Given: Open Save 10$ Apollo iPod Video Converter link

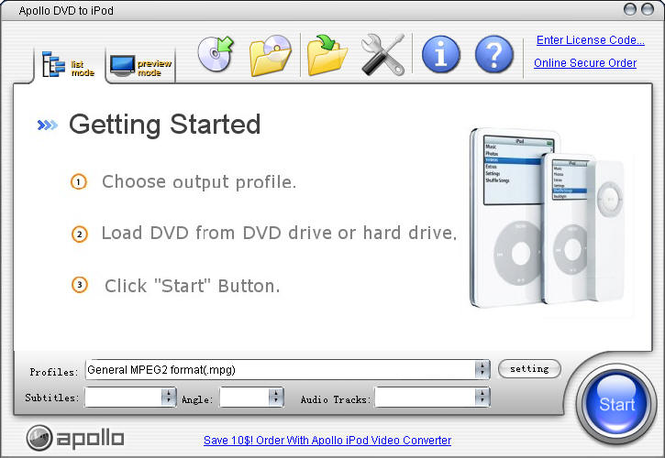Looking at the screenshot, I should (x=327, y=440).
